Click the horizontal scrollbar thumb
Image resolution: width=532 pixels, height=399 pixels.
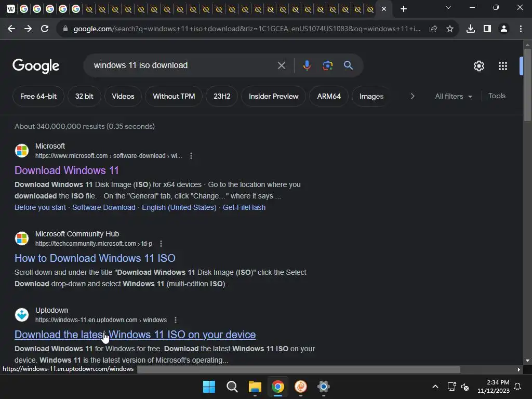pyautogui.click(x=299, y=369)
